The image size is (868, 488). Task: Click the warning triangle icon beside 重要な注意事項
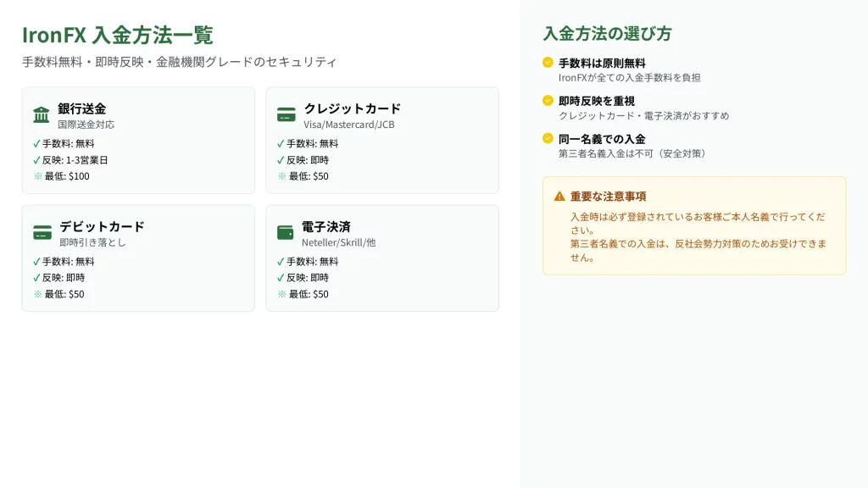559,197
